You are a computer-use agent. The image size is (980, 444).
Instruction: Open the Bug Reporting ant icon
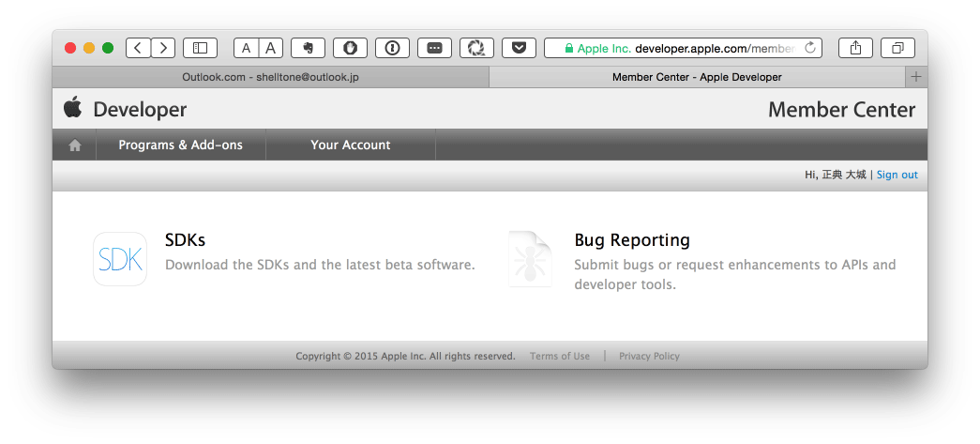coord(530,259)
